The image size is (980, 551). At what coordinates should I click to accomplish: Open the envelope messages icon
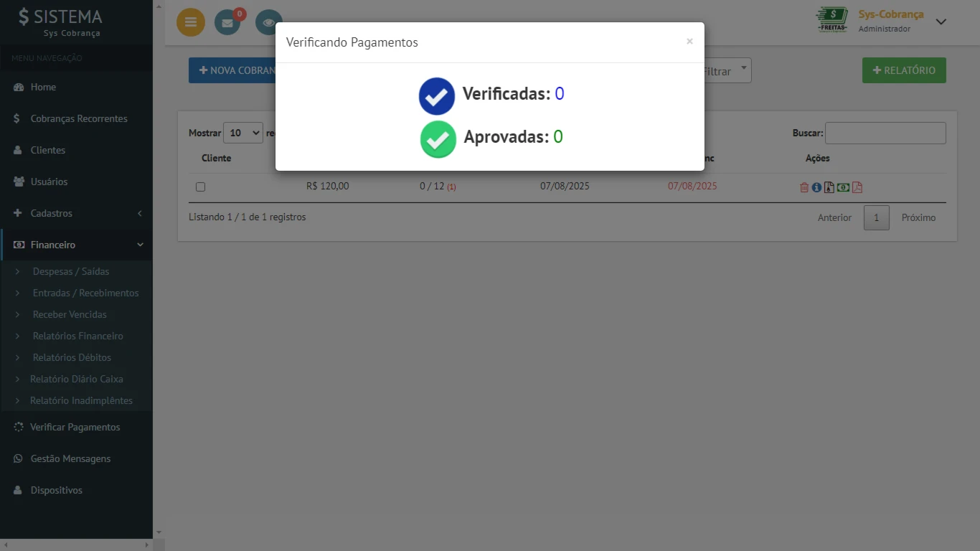(x=227, y=22)
